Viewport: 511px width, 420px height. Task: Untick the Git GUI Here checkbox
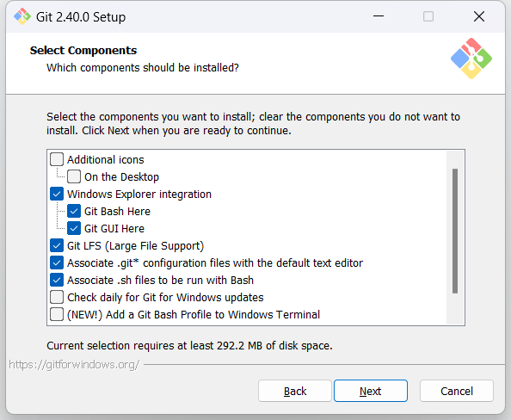tap(74, 229)
